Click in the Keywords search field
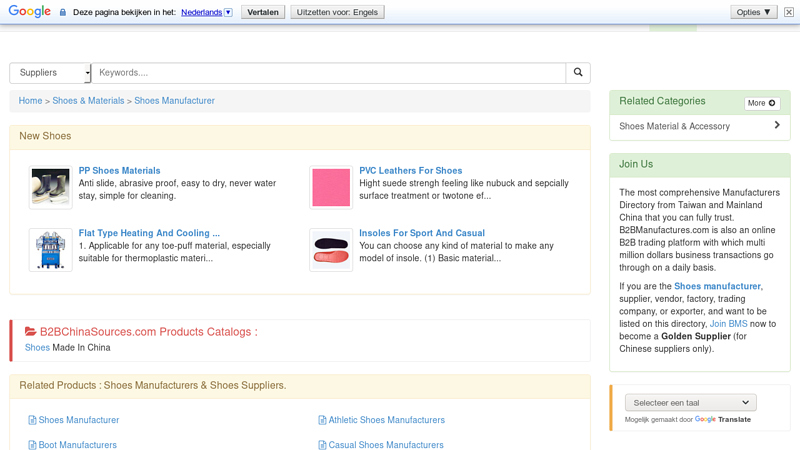 point(328,73)
